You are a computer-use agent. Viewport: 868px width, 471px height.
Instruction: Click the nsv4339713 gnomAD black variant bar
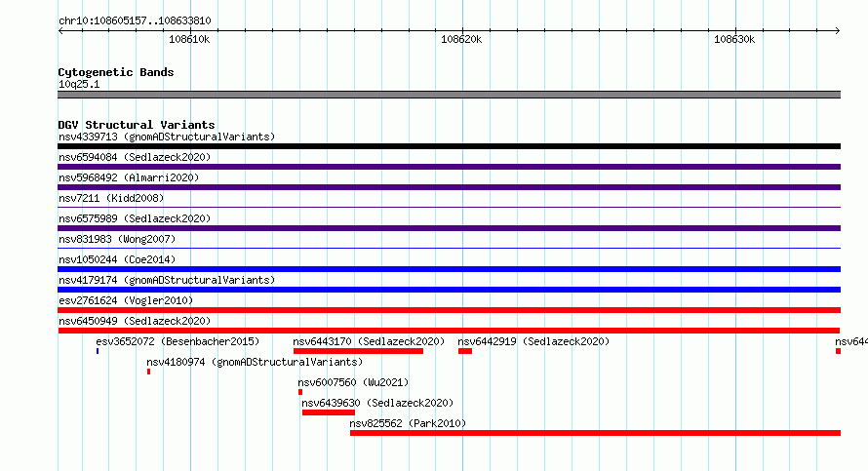(449, 146)
